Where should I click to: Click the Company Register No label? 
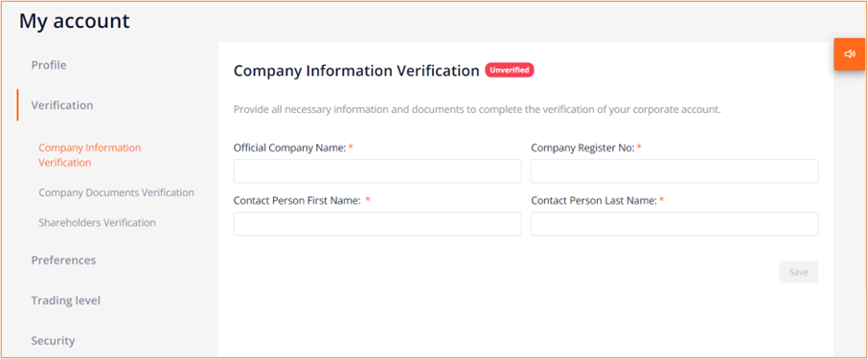pyautogui.click(x=582, y=147)
